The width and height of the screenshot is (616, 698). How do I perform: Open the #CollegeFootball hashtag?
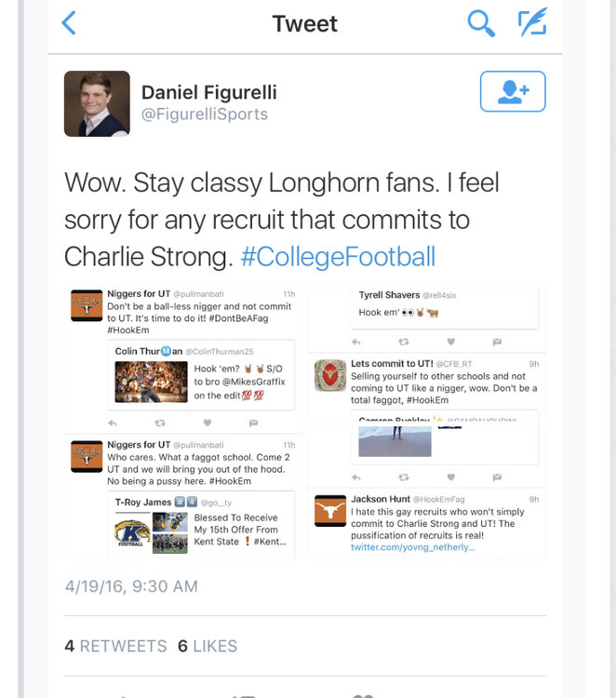[338, 256]
